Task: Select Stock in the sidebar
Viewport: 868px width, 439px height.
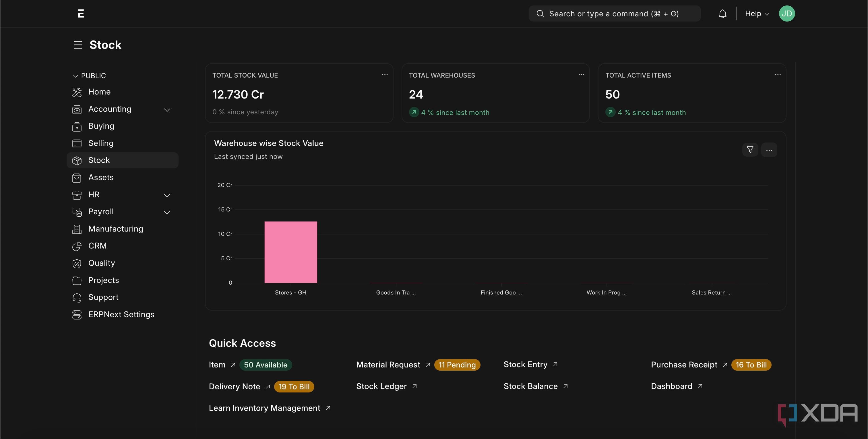Action: 122,160
